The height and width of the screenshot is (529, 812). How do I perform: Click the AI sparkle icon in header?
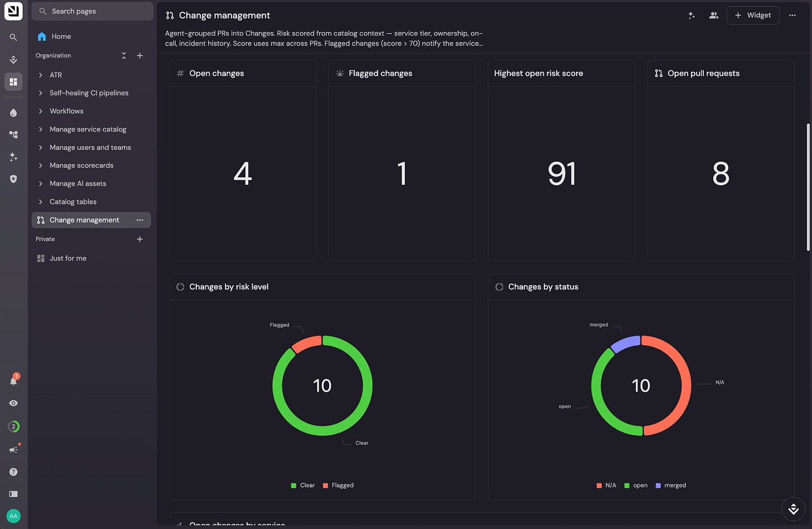692,16
